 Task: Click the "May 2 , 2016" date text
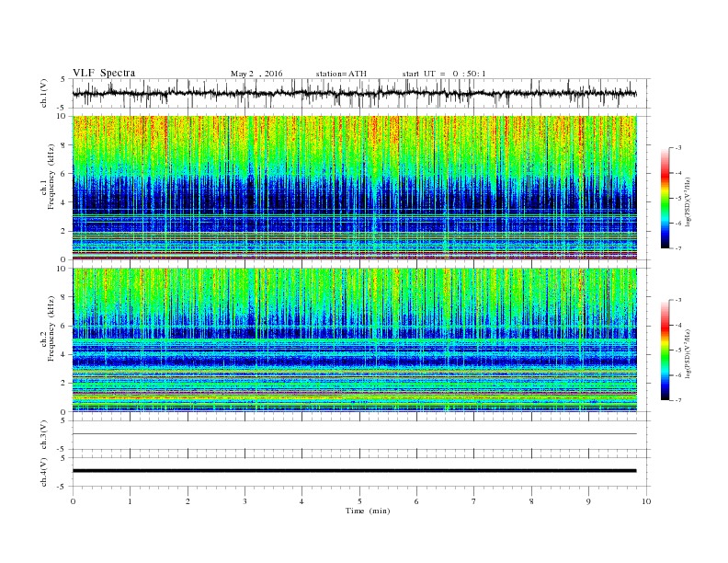(256, 74)
